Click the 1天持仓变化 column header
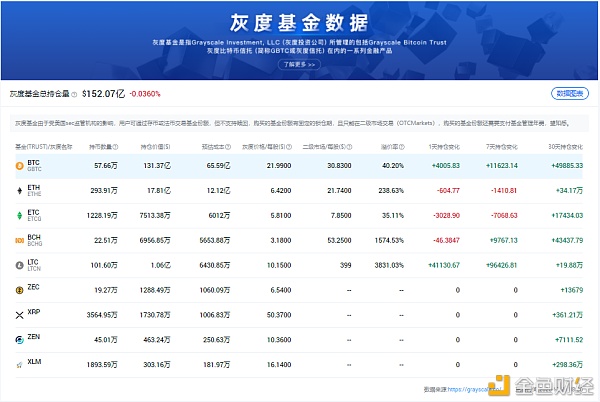 [x=444, y=147]
